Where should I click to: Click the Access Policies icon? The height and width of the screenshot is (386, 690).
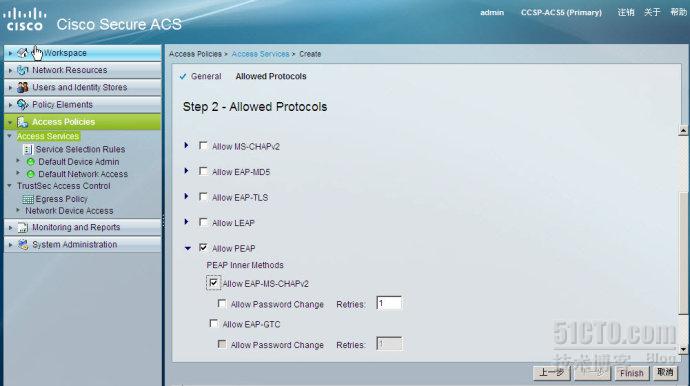pos(22,122)
